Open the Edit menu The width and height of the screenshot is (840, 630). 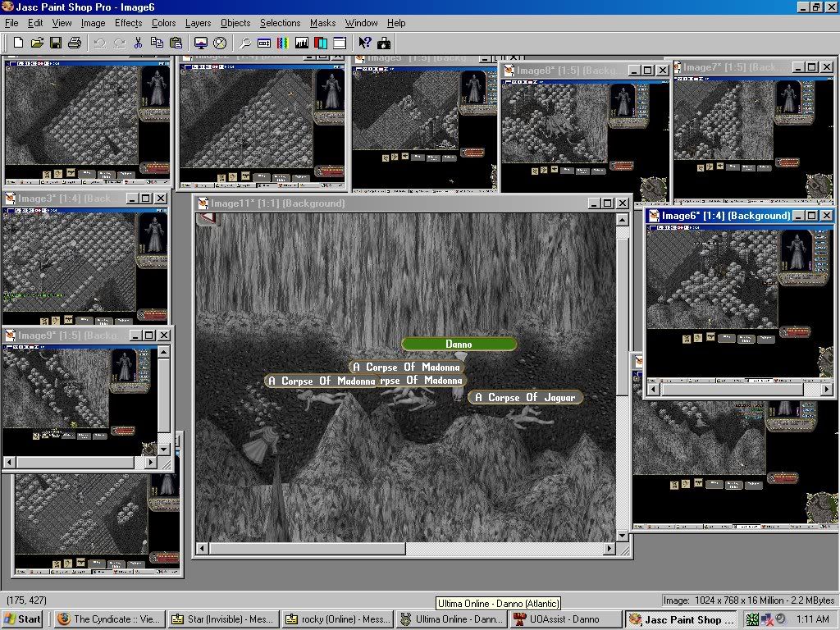(35, 23)
